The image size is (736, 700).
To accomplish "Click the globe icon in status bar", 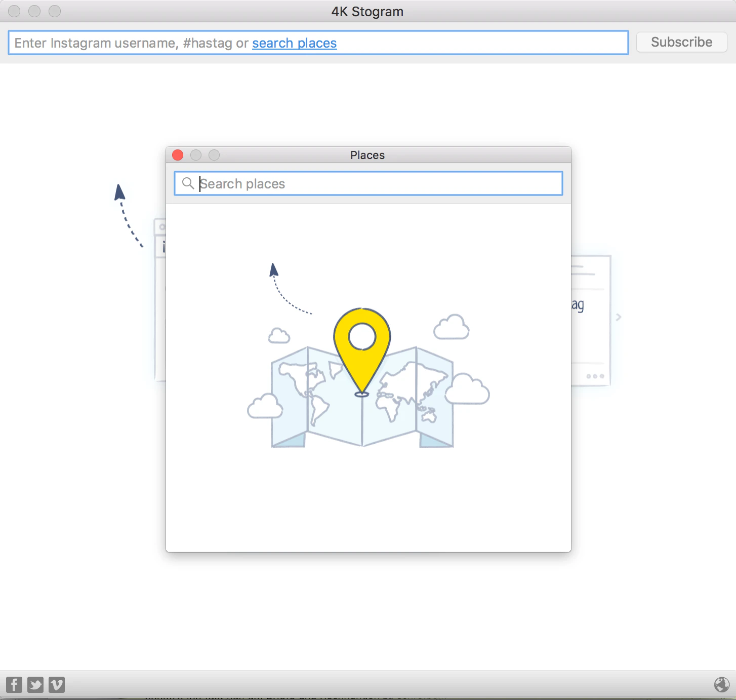I will 722,685.
